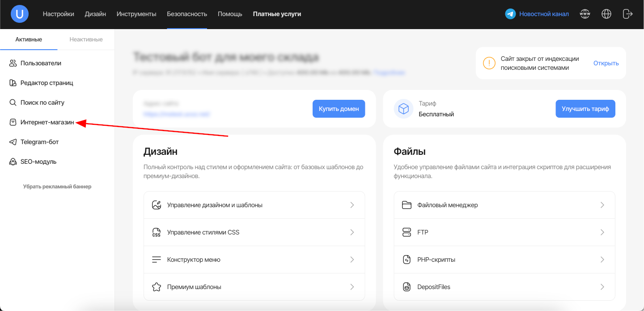Open the Telegram news channel icon
This screenshot has height=311, width=644.
(x=510, y=14)
